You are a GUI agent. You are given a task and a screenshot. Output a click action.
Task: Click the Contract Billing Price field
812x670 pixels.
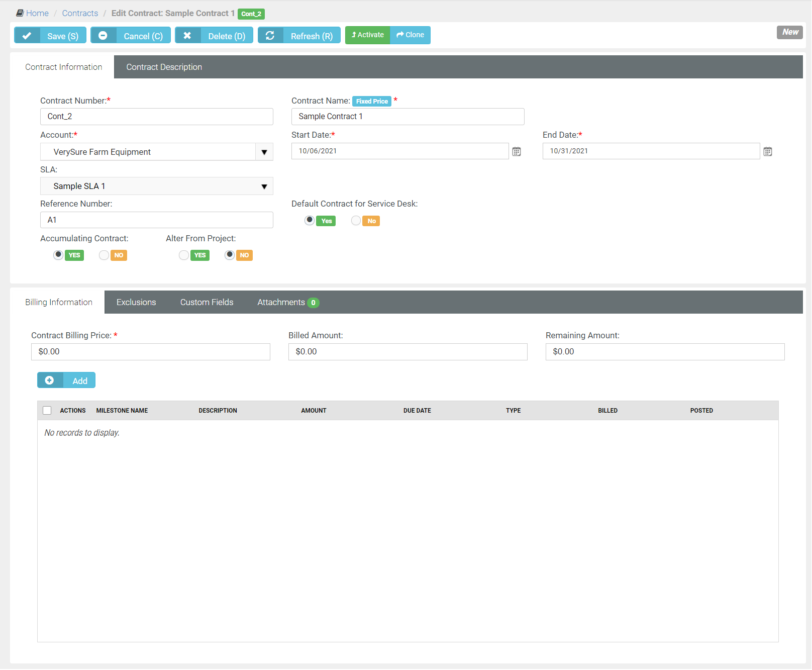coord(150,352)
